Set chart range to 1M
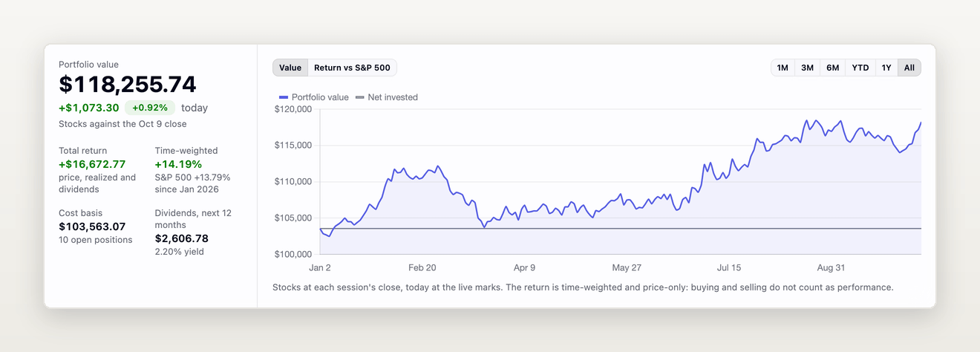The width and height of the screenshot is (980, 352). tap(783, 68)
